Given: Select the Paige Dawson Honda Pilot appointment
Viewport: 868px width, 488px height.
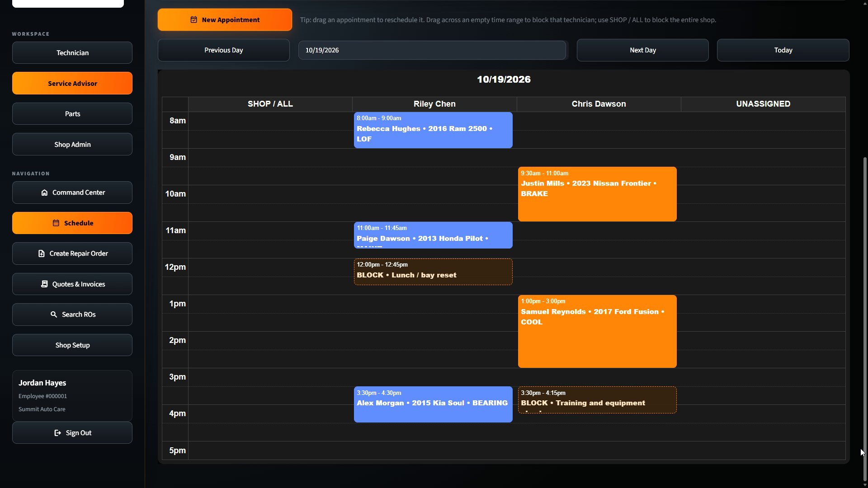Looking at the screenshot, I should pos(433,235).
